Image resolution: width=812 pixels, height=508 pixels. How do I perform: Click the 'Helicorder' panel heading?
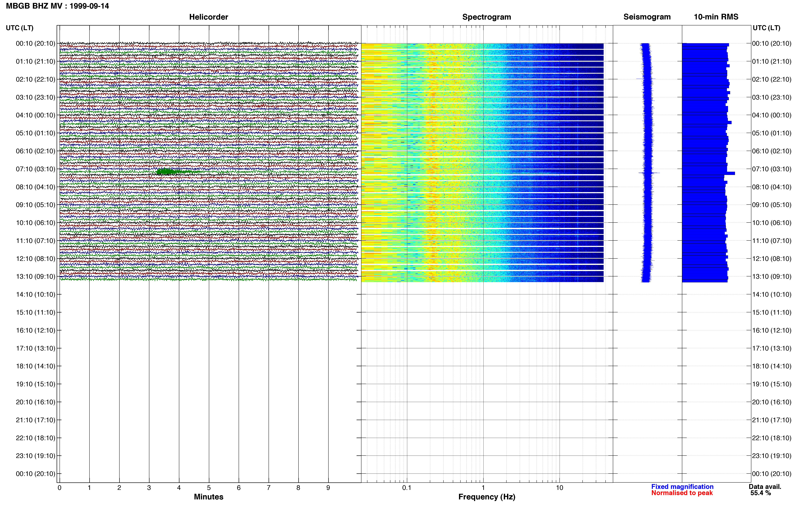[x=209, y=17]
